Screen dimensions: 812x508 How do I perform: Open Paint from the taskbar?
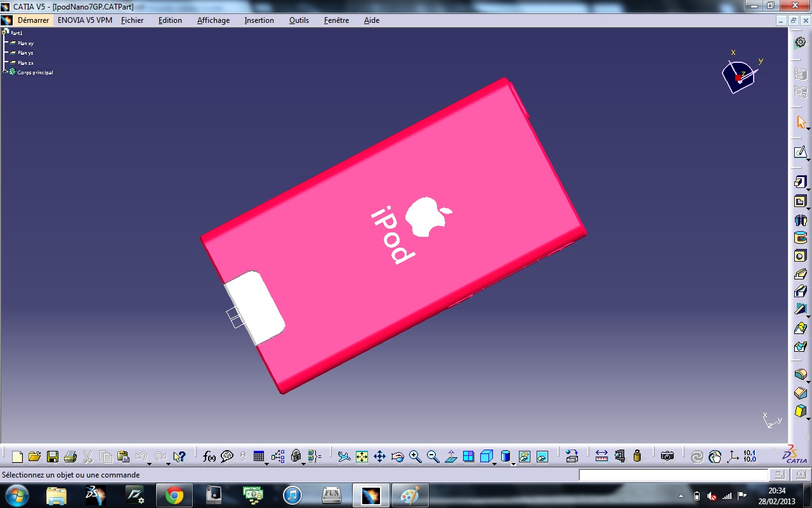(x=410, y=495)
